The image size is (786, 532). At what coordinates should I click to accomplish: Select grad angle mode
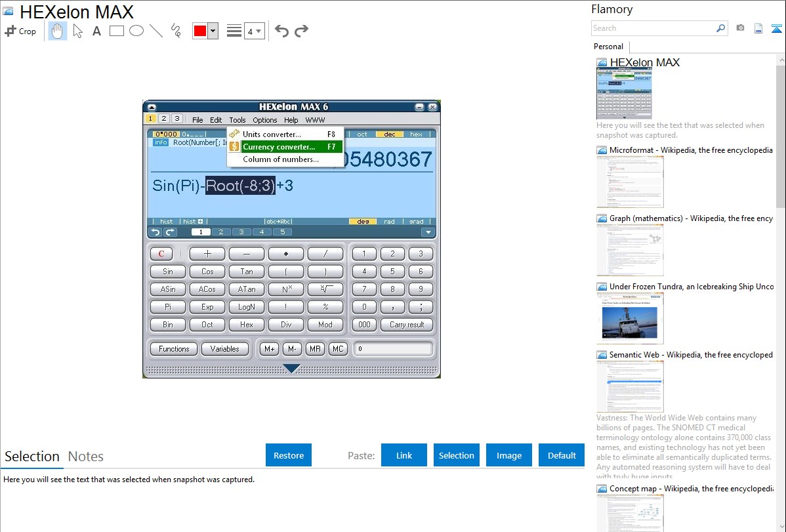(416, 221)
